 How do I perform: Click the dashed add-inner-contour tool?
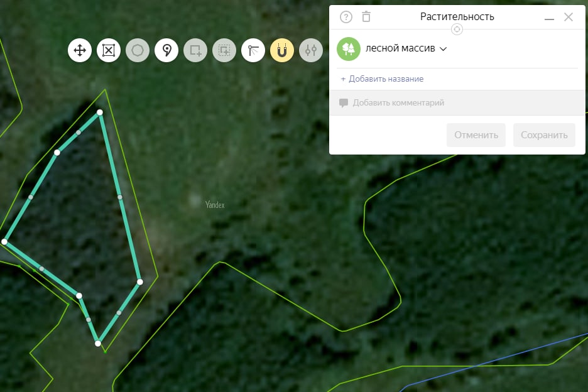[x=224, y=50]
